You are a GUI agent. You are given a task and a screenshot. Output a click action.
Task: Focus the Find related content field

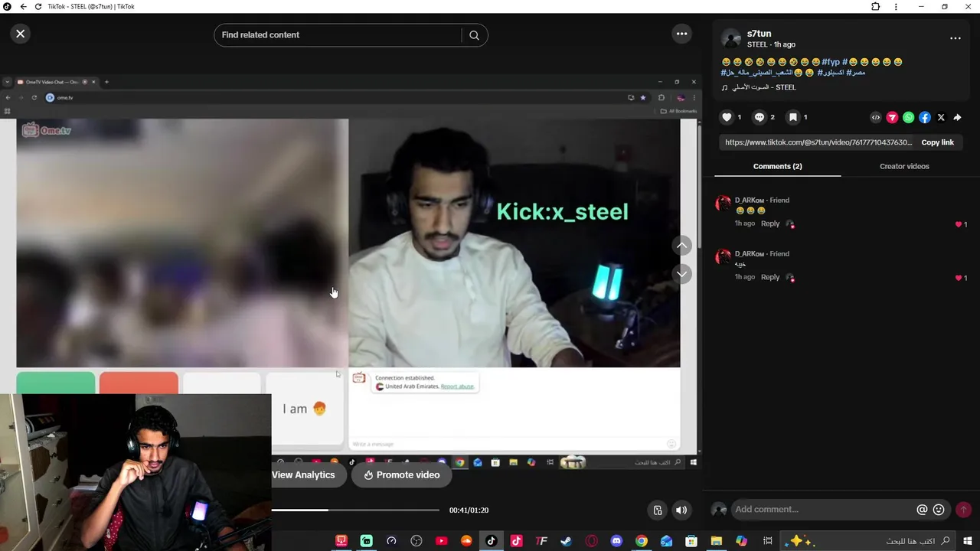coord(339,35)
